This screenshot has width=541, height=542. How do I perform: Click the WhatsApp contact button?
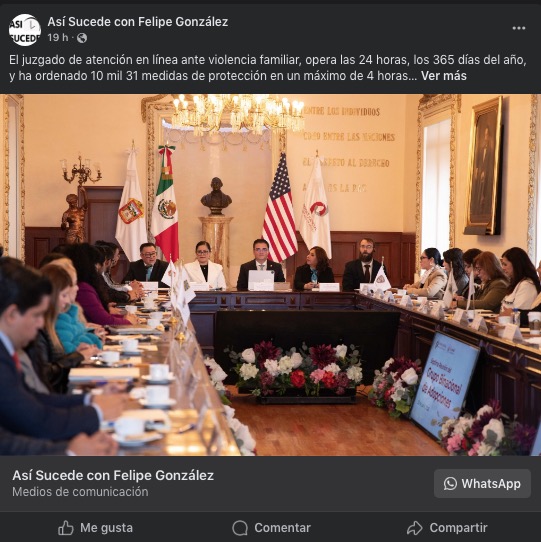(x=482, y=484)
